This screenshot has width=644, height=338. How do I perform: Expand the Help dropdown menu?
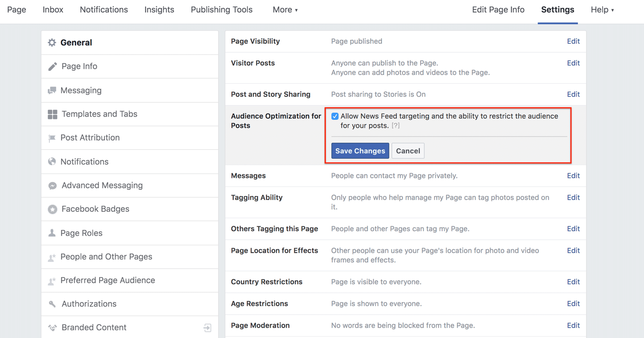tap(602, 10)
